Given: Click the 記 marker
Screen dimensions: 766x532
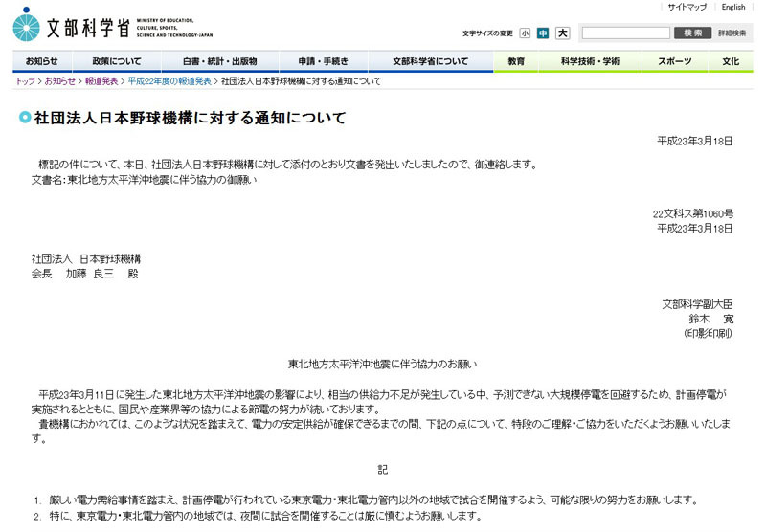Looking at the screenshot, I should tap(382, 470).
